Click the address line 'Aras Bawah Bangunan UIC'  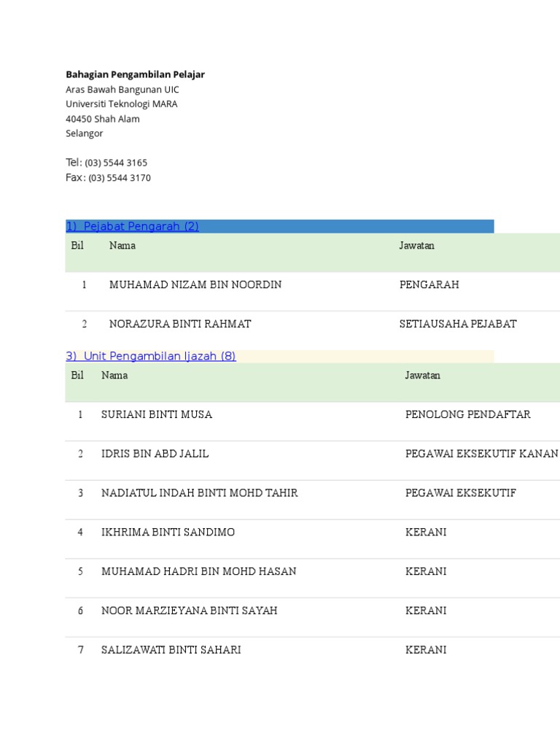tap(122, 90)
